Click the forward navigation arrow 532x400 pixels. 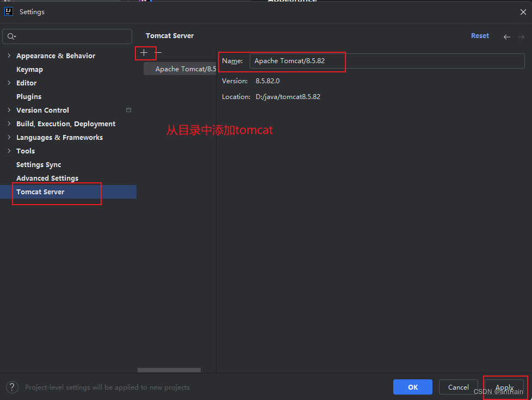point(521,36)
